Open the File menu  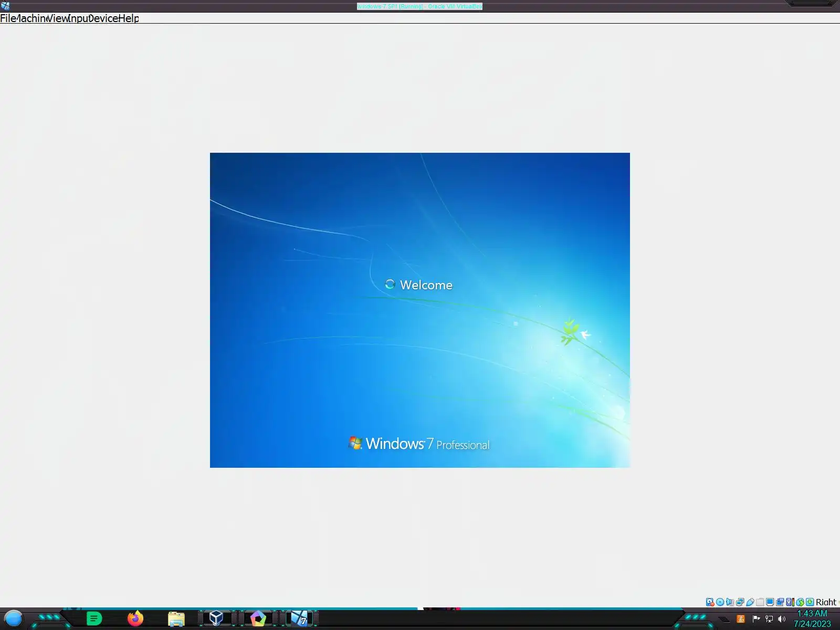click(x=8, y=18)
